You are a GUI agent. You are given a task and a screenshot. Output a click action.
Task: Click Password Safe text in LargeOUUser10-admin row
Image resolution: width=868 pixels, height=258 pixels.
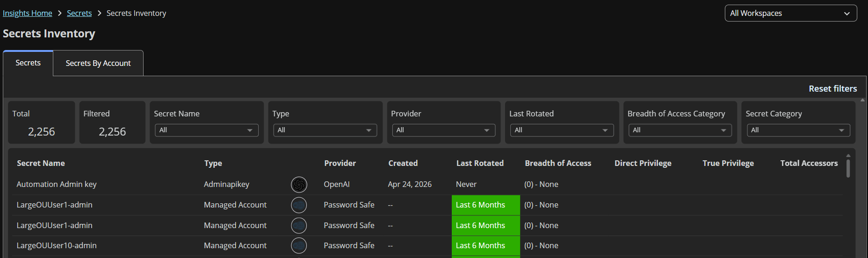[x=349, y=245]
